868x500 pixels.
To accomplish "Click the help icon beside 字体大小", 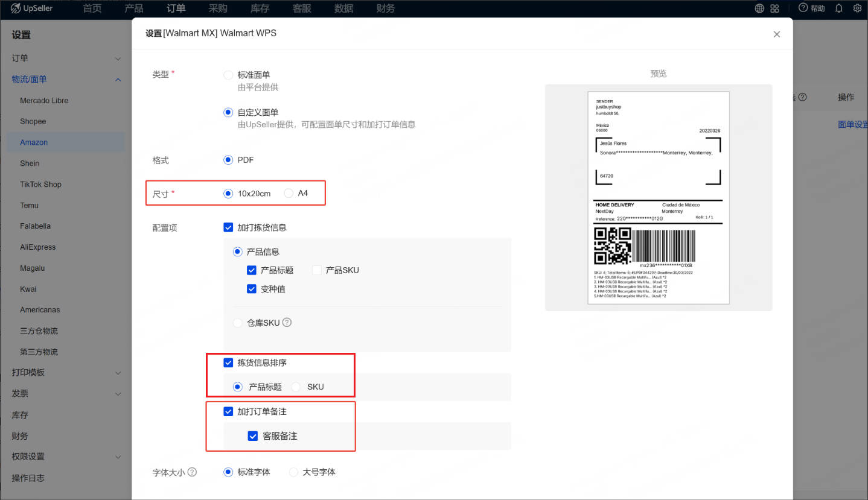I will 193,472.
